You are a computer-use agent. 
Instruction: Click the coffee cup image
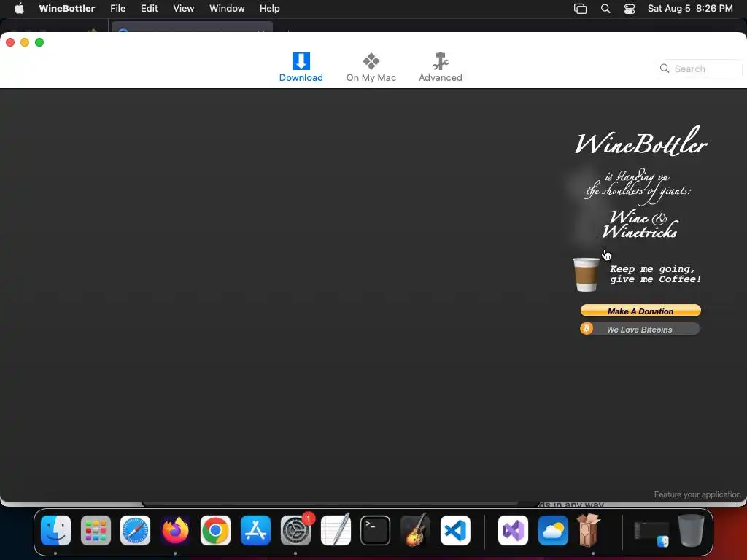coord(586,274)
